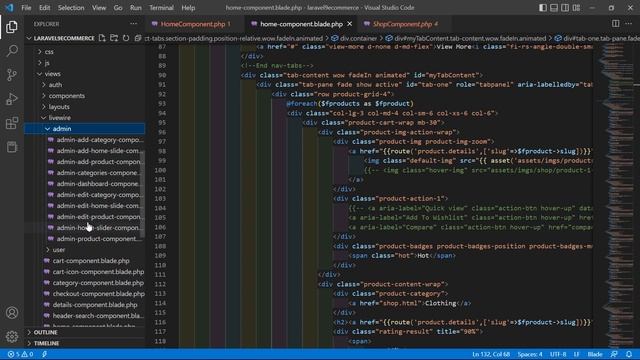Open the Help menu
The image size is (640, 360).
coord(188,7)
